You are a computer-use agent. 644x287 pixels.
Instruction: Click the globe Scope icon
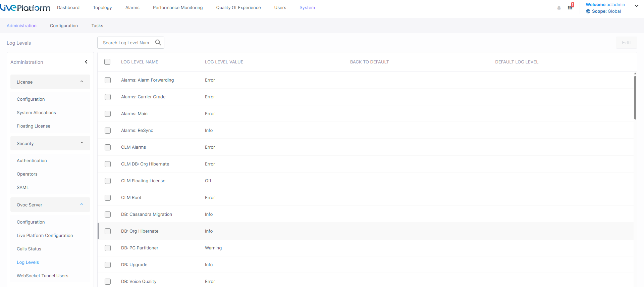tap(588, 11)
